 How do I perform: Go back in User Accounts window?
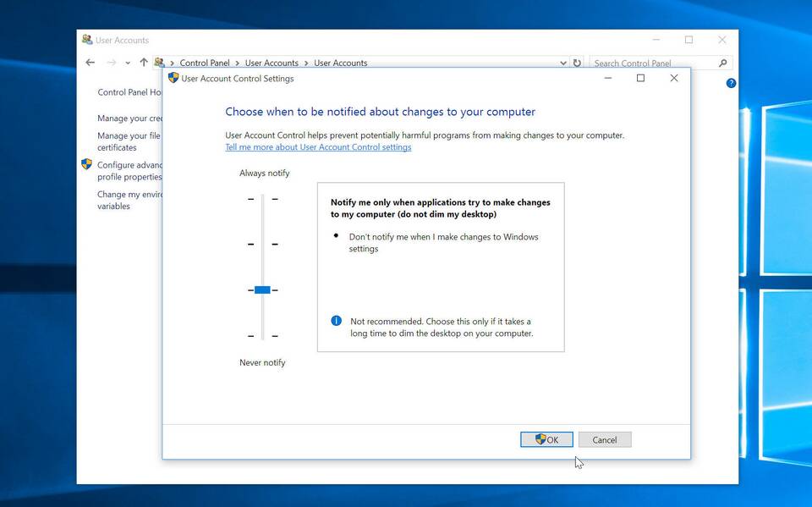91,63
